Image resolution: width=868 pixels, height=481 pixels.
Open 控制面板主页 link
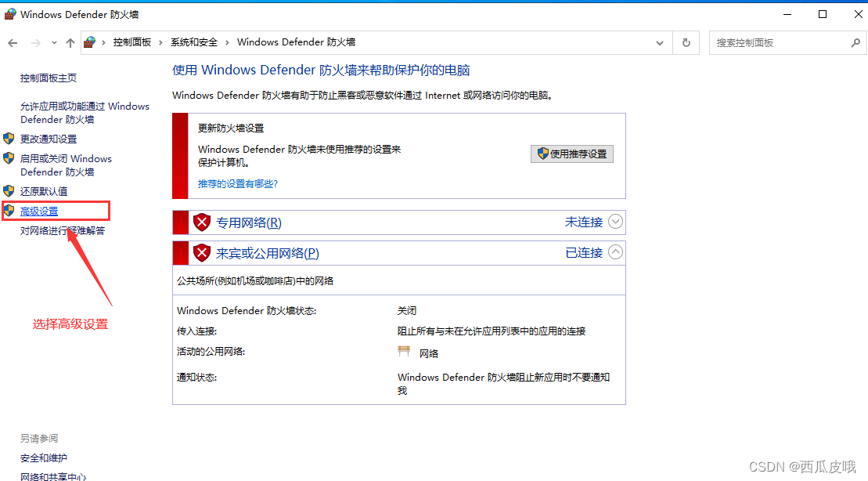49,78
